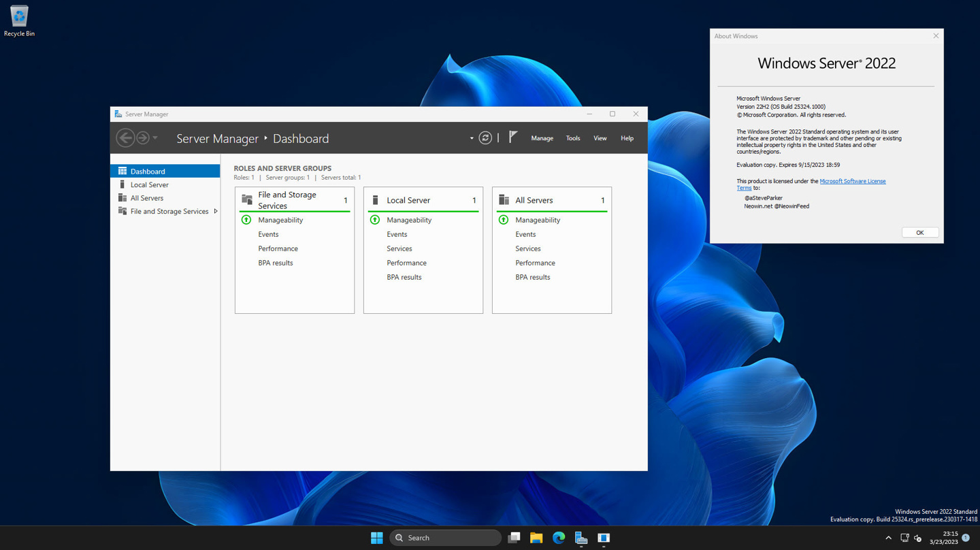Open the Microsoft Software License Terms link
This screenshot has width=980, height=550.
click(852, 181)
